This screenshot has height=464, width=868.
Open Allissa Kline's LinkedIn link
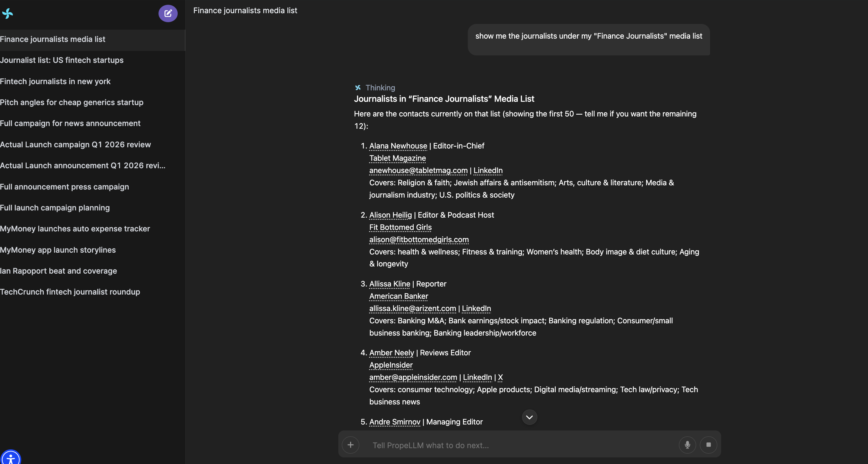coord(476,308)
